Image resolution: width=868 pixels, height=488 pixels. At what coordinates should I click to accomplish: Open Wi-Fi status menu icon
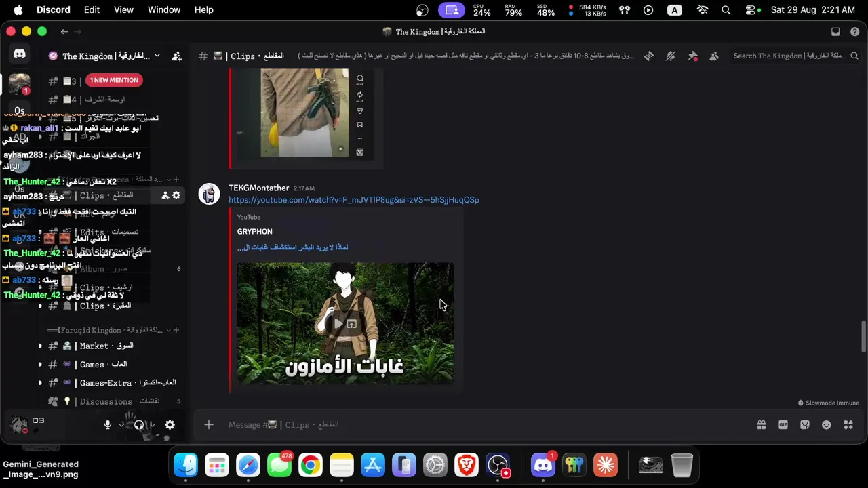[x=703, y=9]
